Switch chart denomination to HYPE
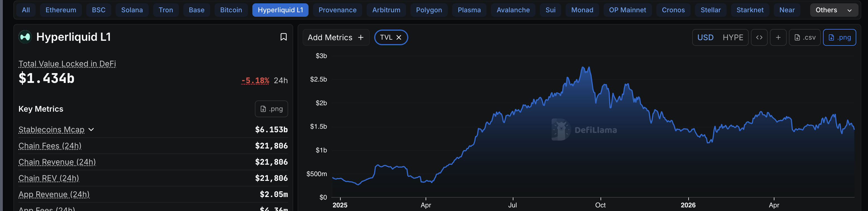 pos(733,37)
